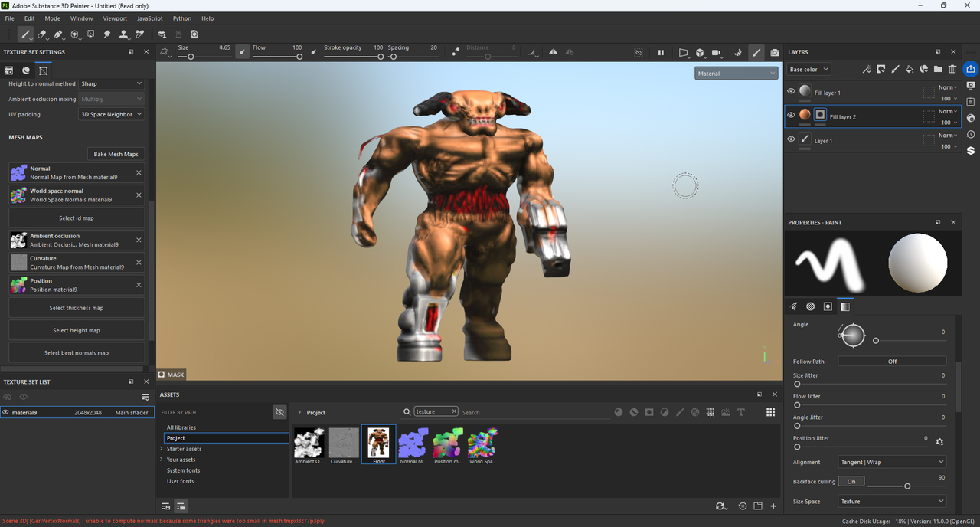This screenshot has height=527, width=980.
Task: Hide Layer 1 visibility
Action: coord(792,139)
